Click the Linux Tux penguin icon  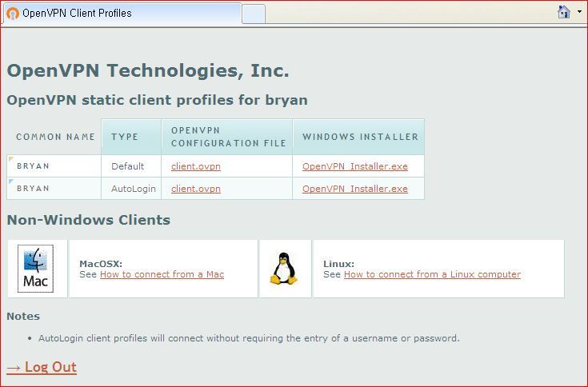point(284,268)
